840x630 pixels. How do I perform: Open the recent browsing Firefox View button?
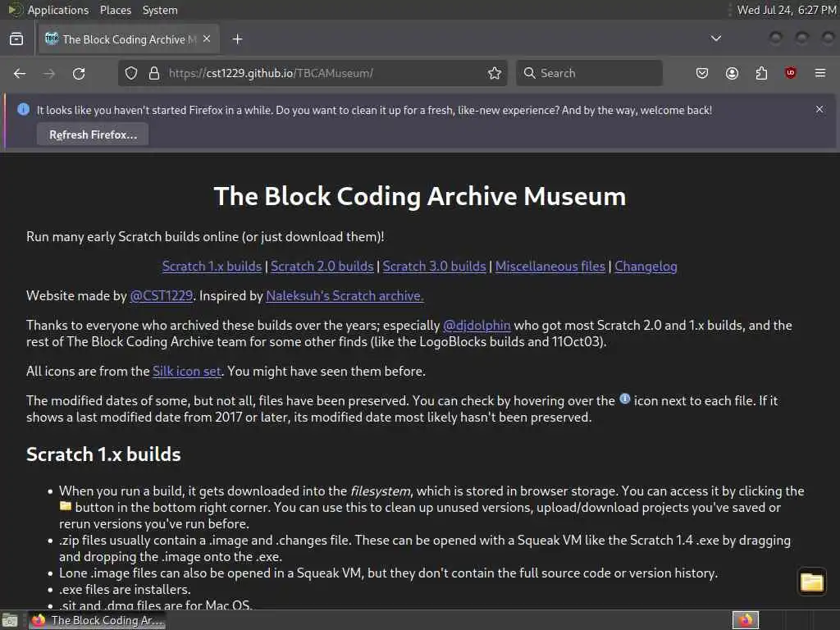point(16,39)
